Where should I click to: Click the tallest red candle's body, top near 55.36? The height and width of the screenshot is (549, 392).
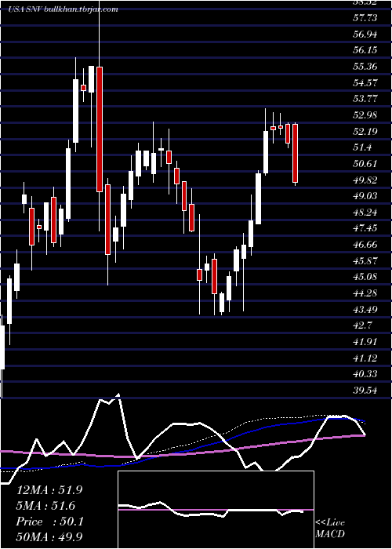[x=100, y=129]
